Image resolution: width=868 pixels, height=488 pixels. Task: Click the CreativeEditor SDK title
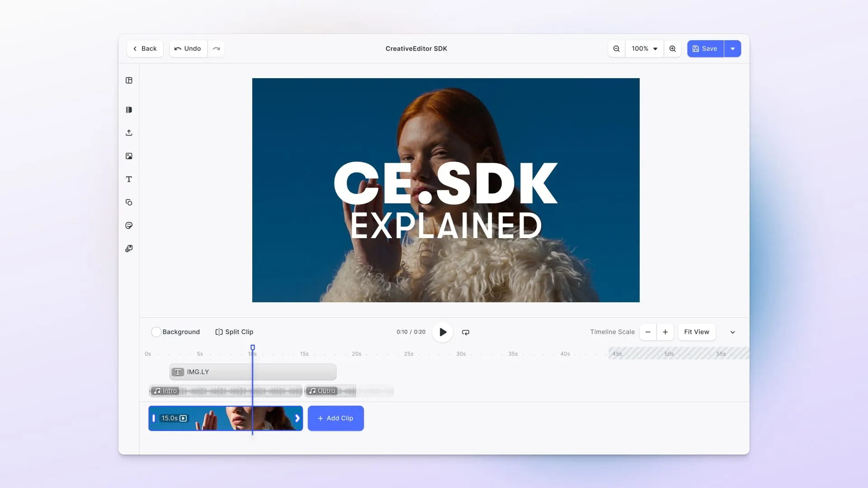click(416, 49)
